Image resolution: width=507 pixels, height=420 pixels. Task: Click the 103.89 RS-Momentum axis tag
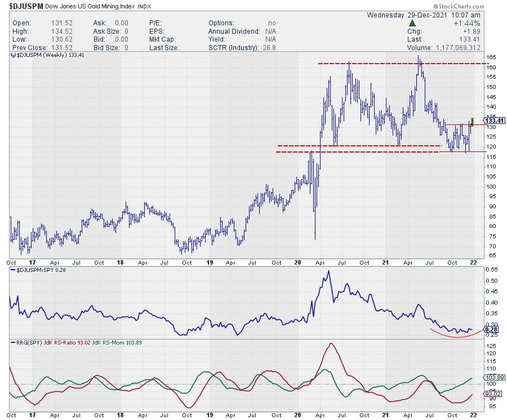pyautogui.click(x=493, y=378)
